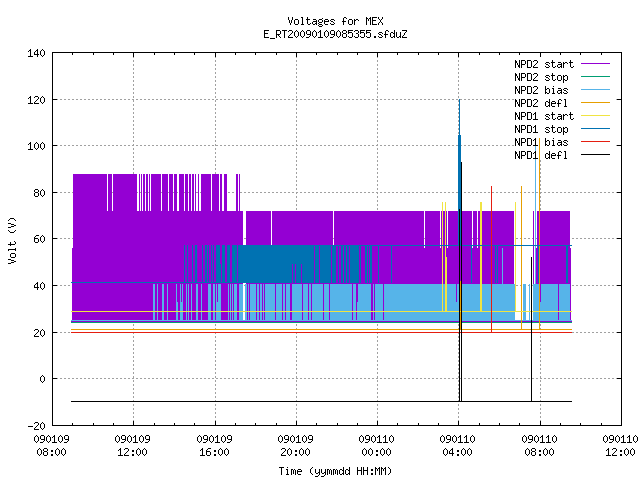Click the x-axis label 090110 08:00
The image size is (640, 480).
point(540,446)
